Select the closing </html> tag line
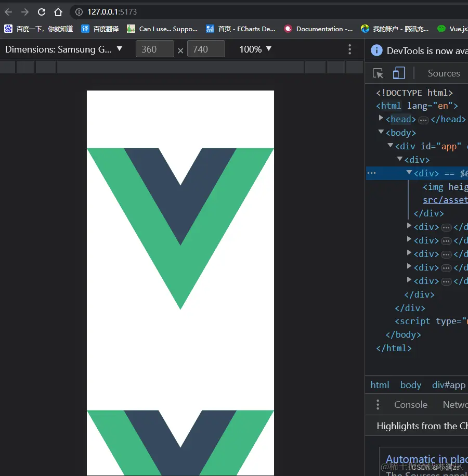 tap(394, 348)
